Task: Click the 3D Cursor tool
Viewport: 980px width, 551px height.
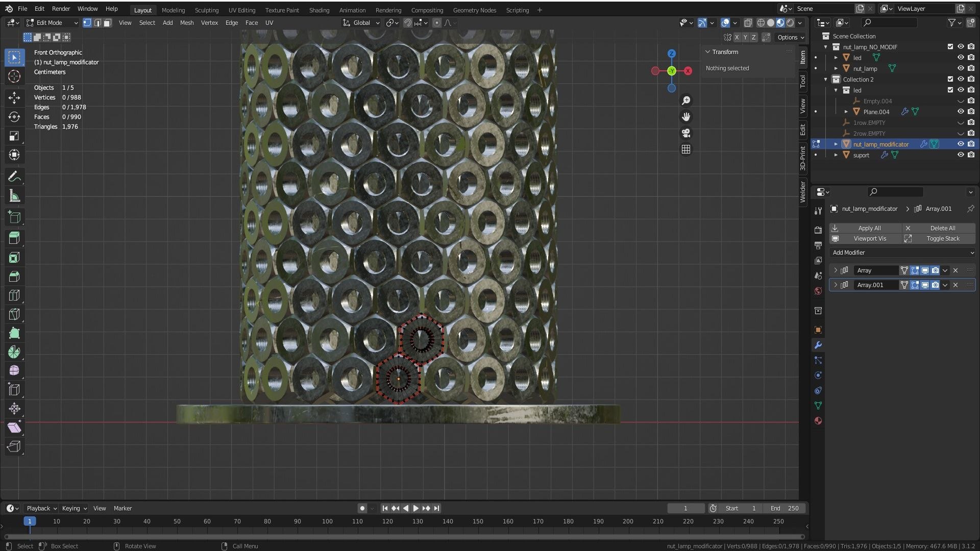Action: (x=14, y=77)
